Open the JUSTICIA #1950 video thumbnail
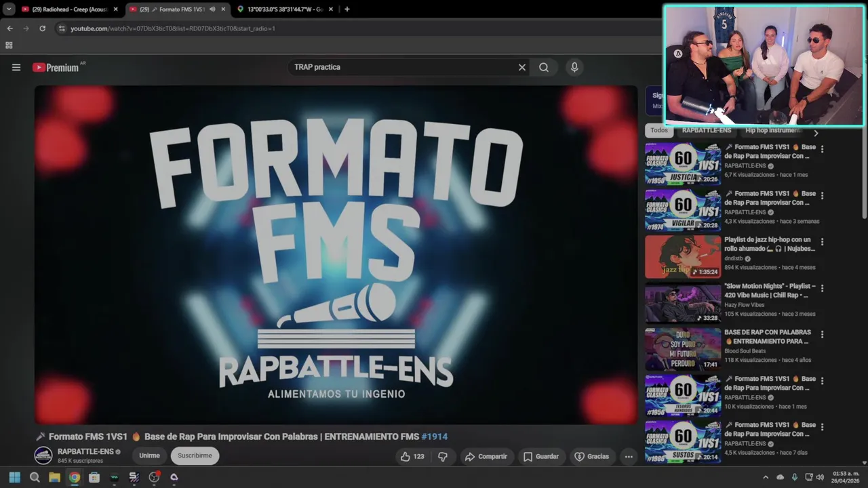 (x=683, y=164)
